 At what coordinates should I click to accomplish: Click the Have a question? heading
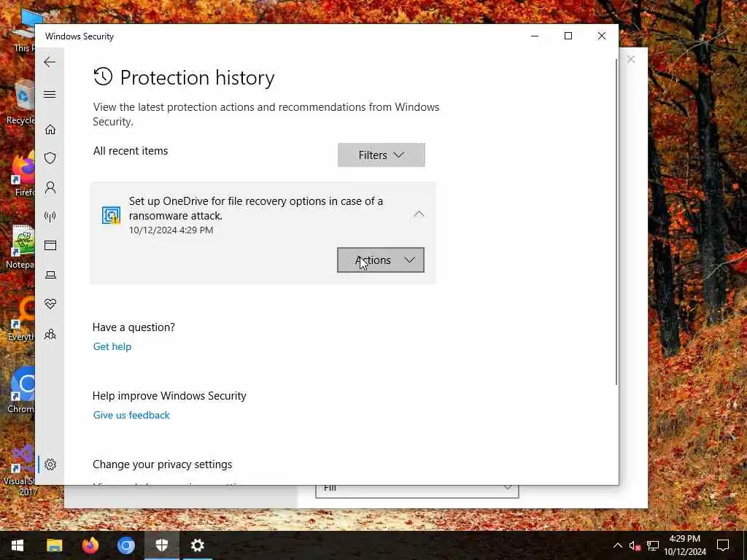point(134,327)
